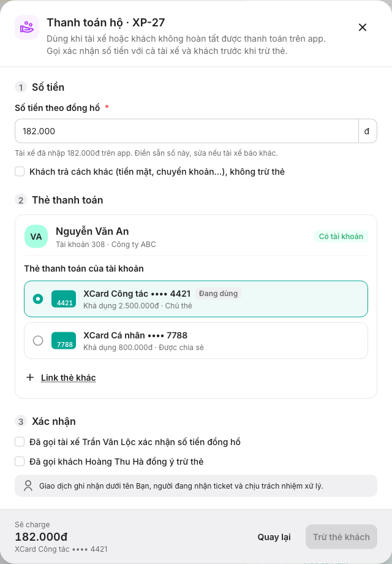Image resolution: width=392 pixels, height=564 pixels.
Task: Check driver Trần Văn Lộc confirmation box
Action: (20, 442)
